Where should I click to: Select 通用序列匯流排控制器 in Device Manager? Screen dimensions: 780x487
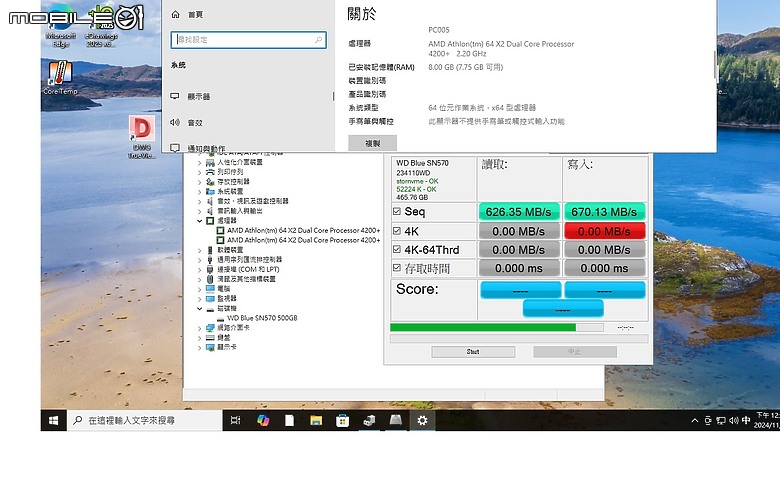point(249,260)
